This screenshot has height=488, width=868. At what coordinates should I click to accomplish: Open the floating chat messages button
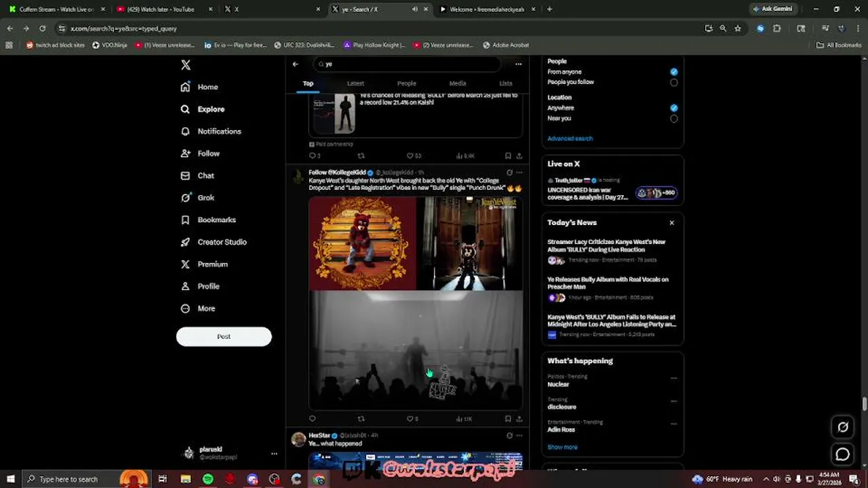click(x=843, y=454)
